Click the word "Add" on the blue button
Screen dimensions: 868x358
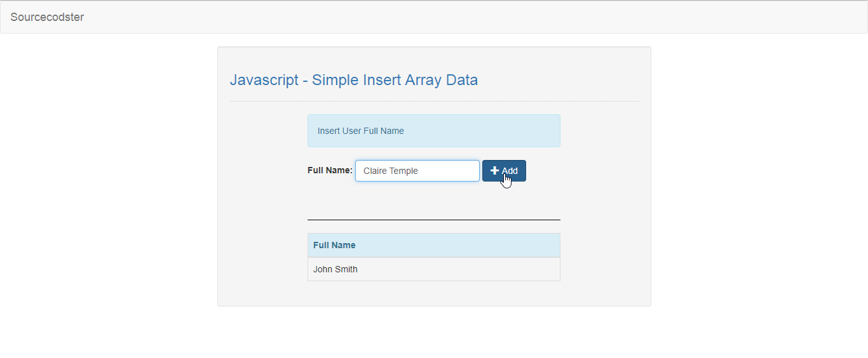coord(510,171)
